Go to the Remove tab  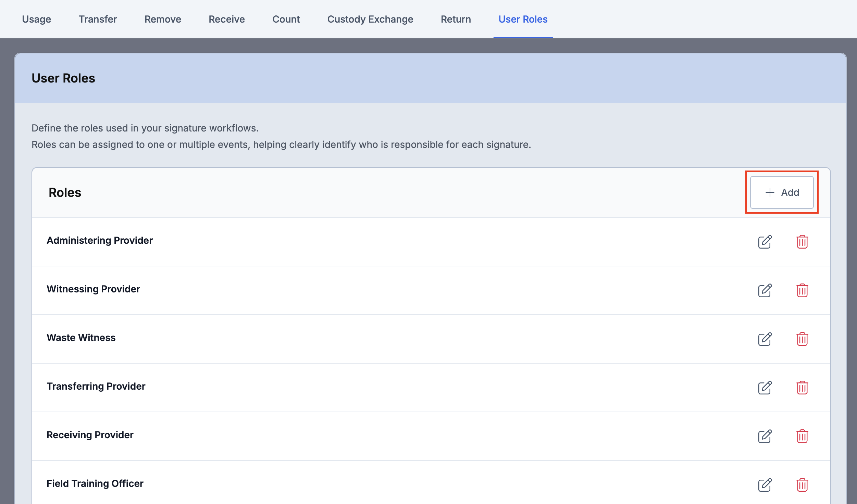(x=163, y=19)
